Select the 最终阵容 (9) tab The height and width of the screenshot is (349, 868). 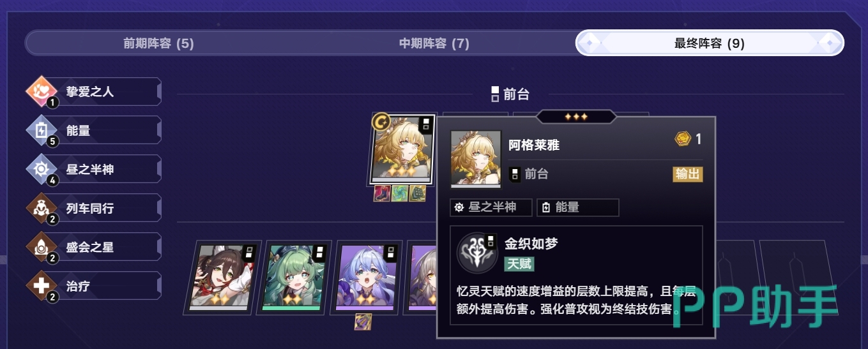(710, 43)
